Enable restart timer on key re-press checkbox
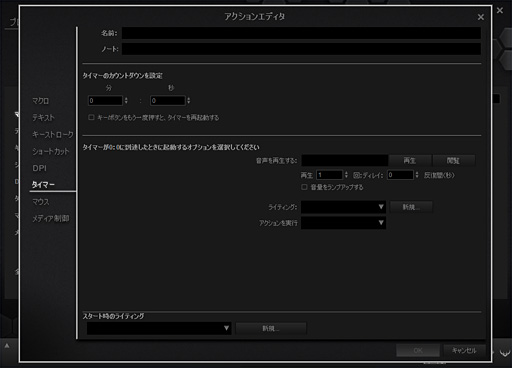 [x=91, y=117]
